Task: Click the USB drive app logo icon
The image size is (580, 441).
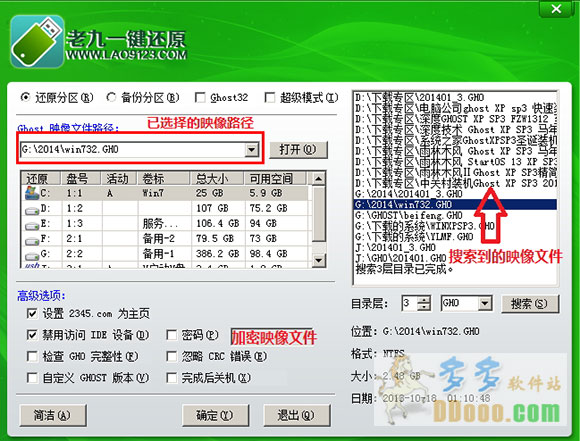Action: coord(37,41)
